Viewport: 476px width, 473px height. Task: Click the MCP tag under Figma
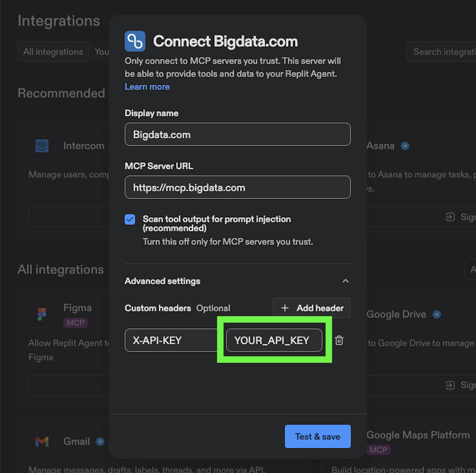click(x=76, y=323)
